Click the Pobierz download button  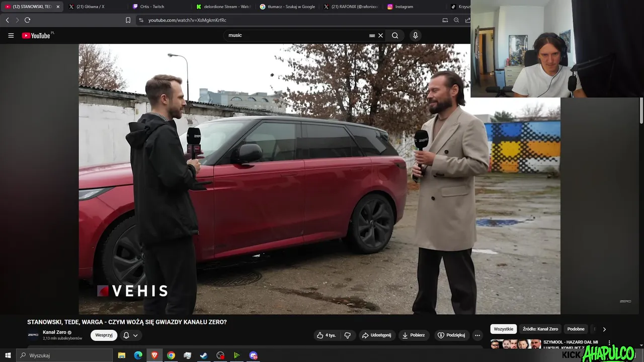click(414, 335)
